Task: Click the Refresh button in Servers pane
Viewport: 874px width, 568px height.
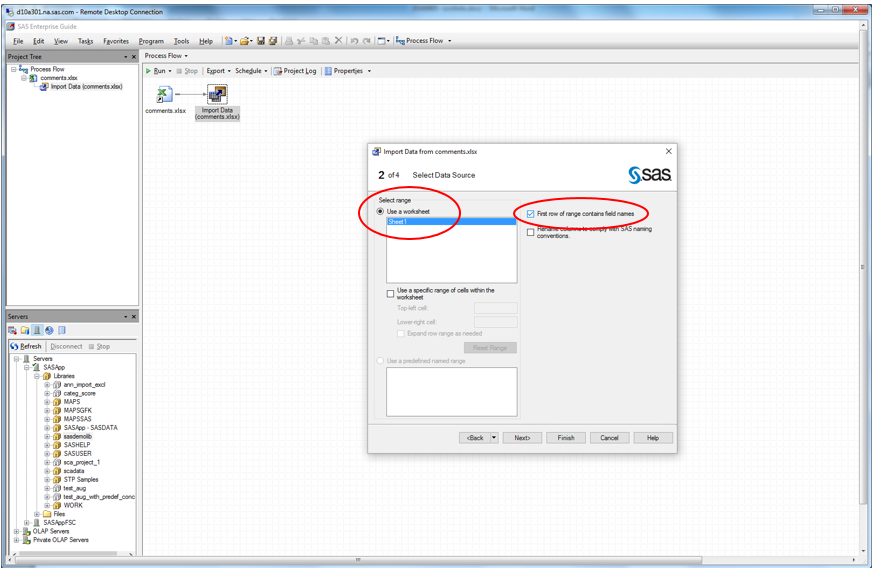Action: coord(26,346)
